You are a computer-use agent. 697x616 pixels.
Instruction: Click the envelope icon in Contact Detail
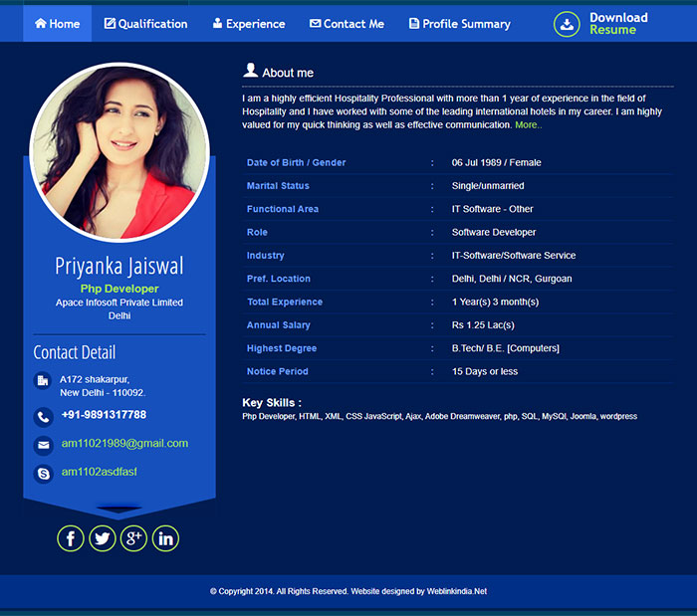(x=43, y=445)
